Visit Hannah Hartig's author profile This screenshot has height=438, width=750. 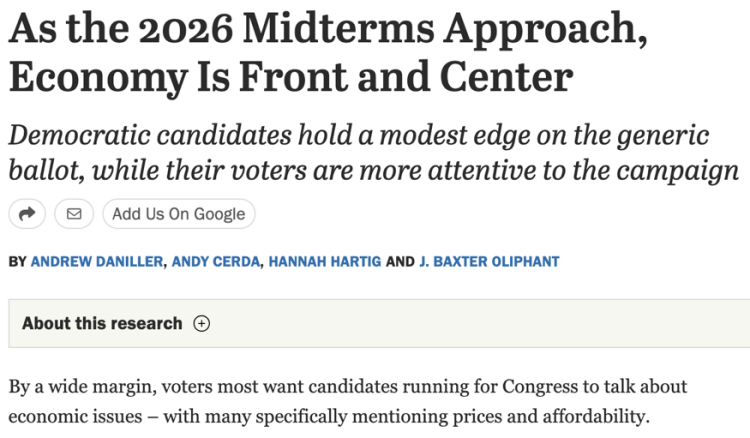[x=325, y=262]
